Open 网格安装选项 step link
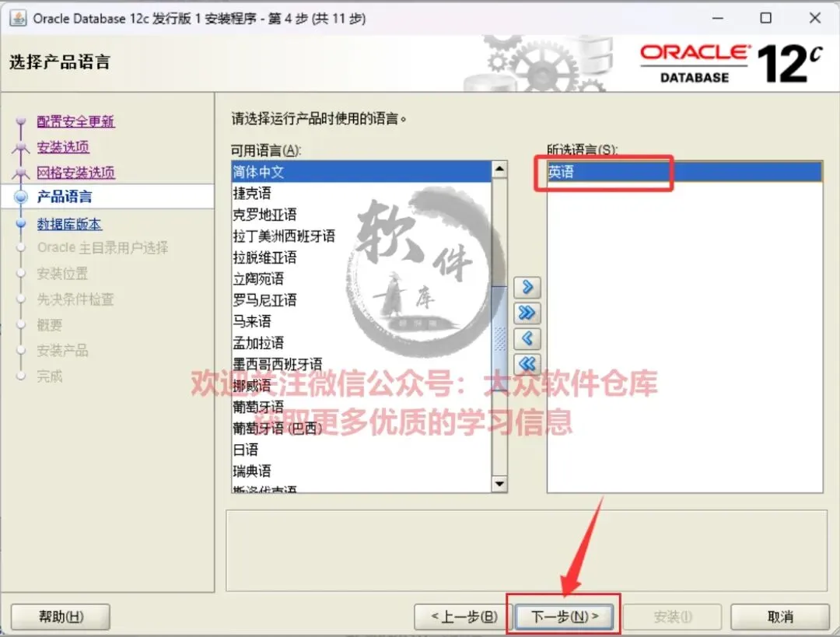The image size is (840, 637). pyautogui.click(x=75, y=173)
